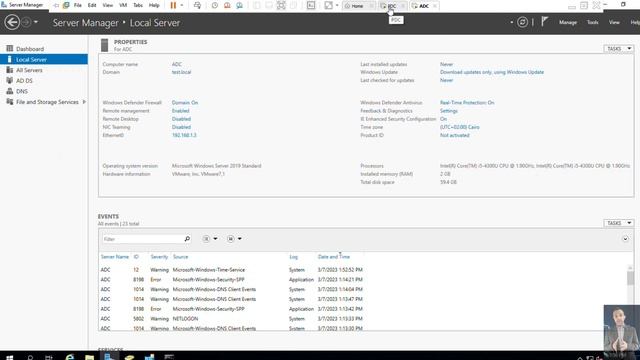640x360 pixels.
Task: Click the domain test.local link
Action: 181,72
